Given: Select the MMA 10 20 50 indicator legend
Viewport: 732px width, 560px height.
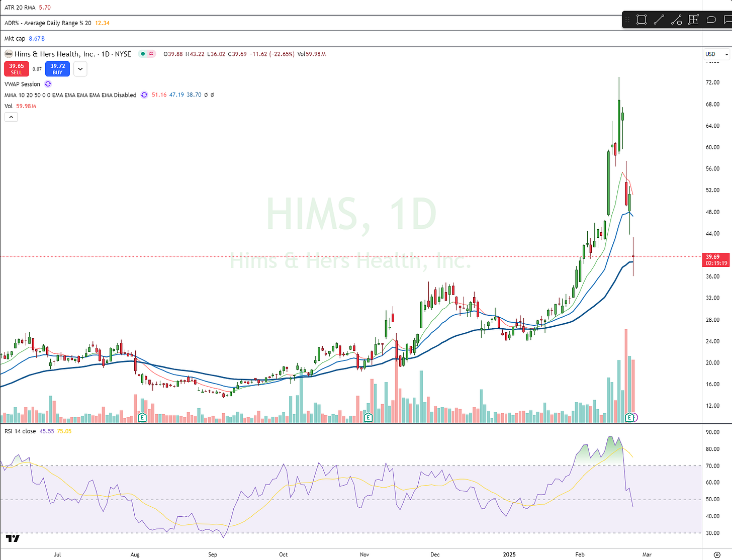Looking at the screenshot, I should [70, 95].
